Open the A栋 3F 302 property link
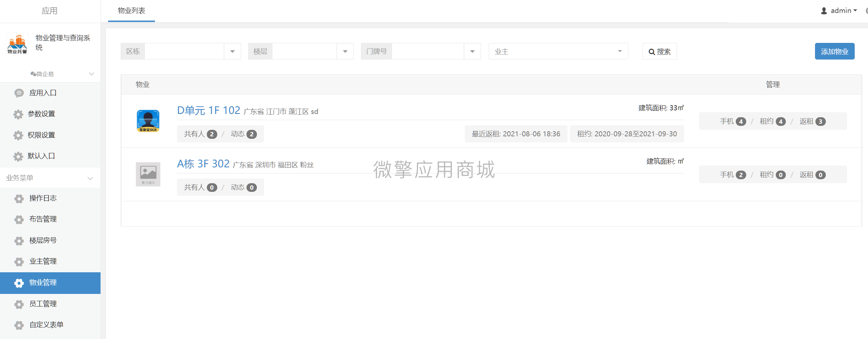This screenshot has width=868, height=339. pos(203,164)
